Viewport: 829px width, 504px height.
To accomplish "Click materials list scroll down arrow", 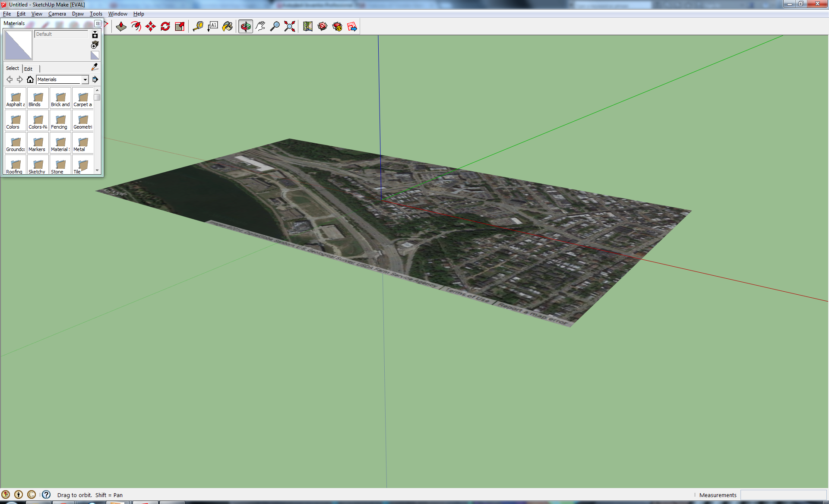I will point(97,171).
